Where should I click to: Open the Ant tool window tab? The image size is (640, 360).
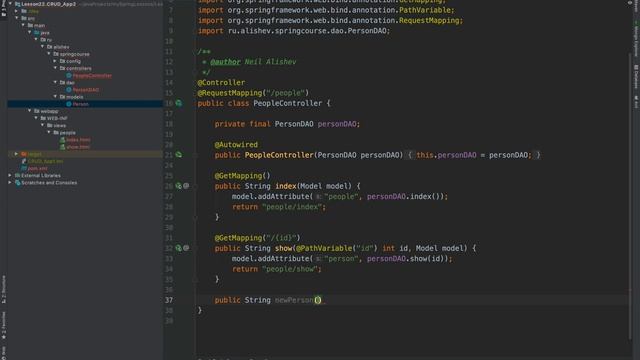click(x=636, y=102)
